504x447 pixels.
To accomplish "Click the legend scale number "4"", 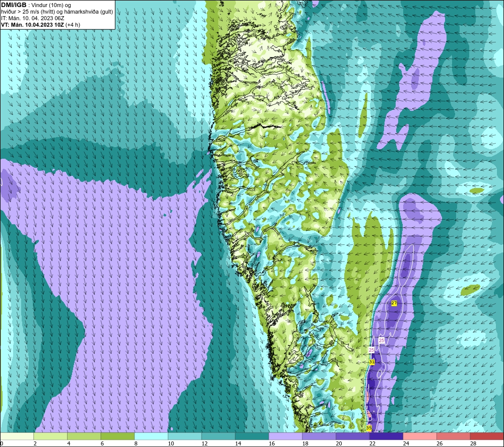I will (x=69, y=443).
